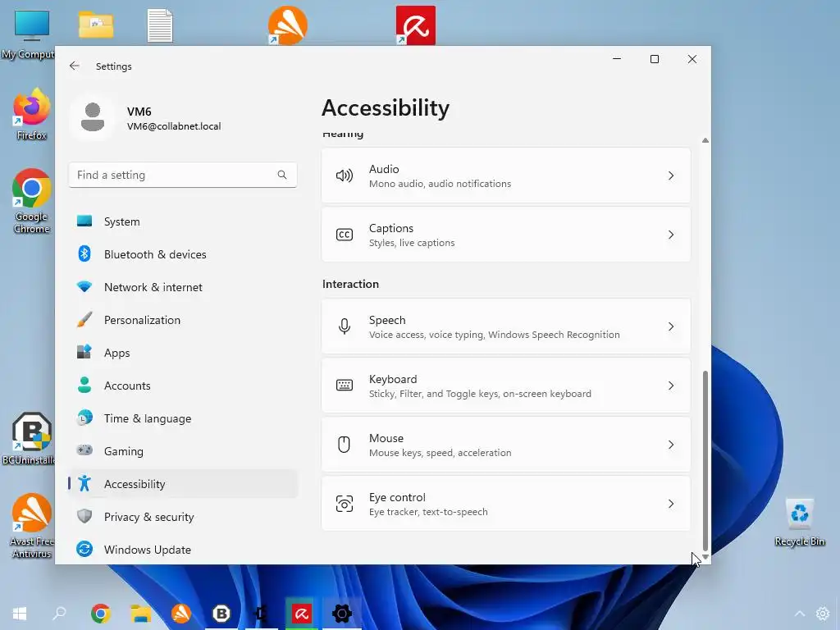Click the Speech microphone icon
Screen dimensions: 840x630
(x=344, y=326)
